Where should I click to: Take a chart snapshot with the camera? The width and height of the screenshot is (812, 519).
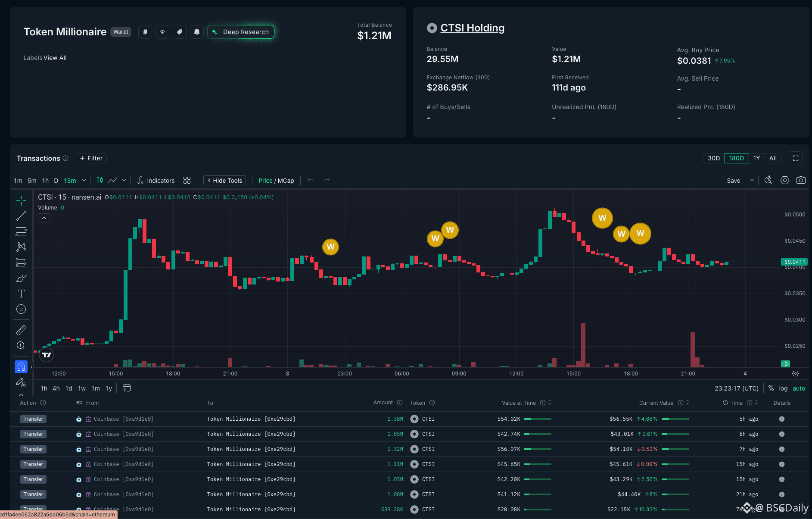(x=801, y=180)
